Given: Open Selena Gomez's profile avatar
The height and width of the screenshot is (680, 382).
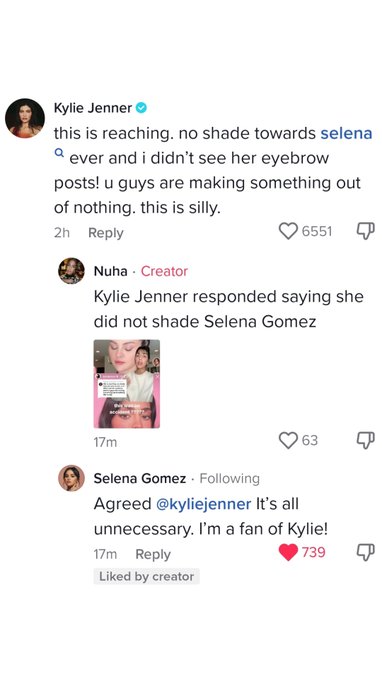Looking at the screenshot, I should click(x=71, y=478).
